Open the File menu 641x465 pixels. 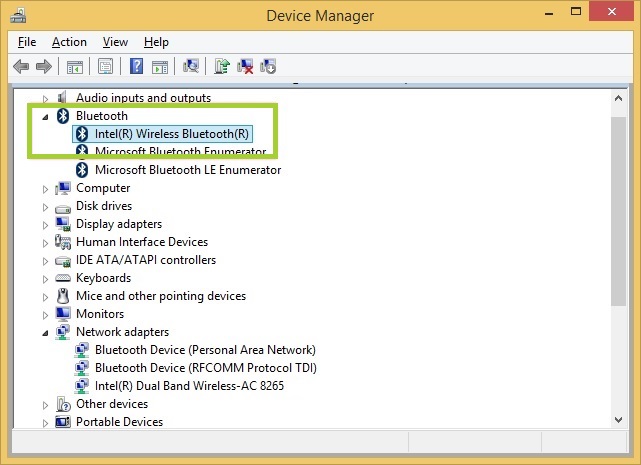click(x=27, y=42)
